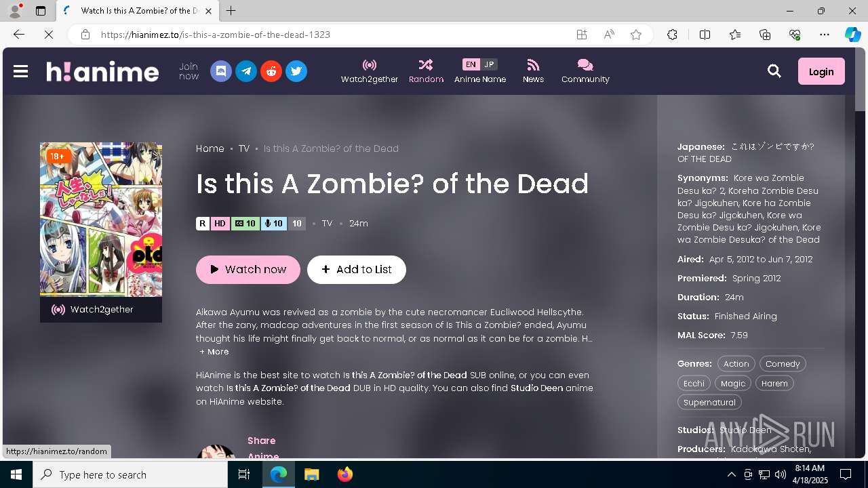
Task: Click the Login button
Action: 821,71
